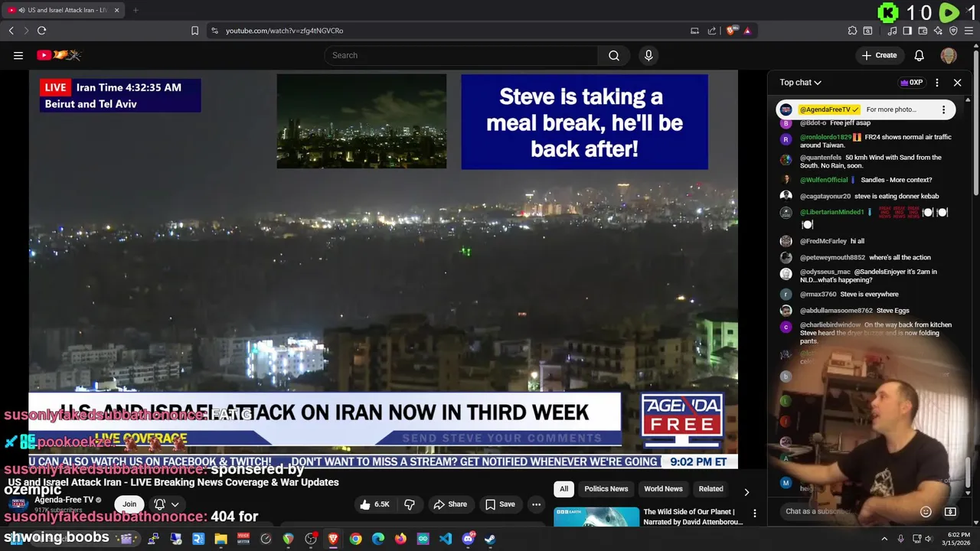Open the browser main hamburger menu
This screenshot has width=980, height=551.
[969, 31]
